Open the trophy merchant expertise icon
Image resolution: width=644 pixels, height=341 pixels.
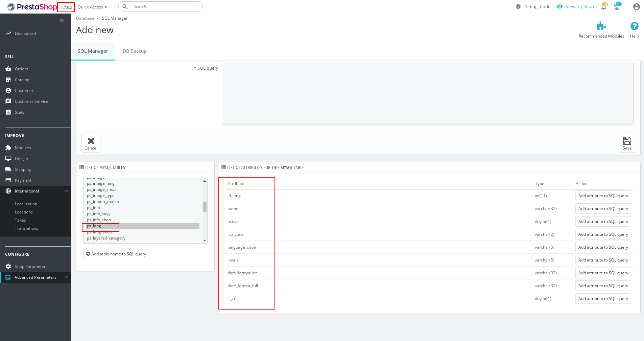click(x=617, y=7)
